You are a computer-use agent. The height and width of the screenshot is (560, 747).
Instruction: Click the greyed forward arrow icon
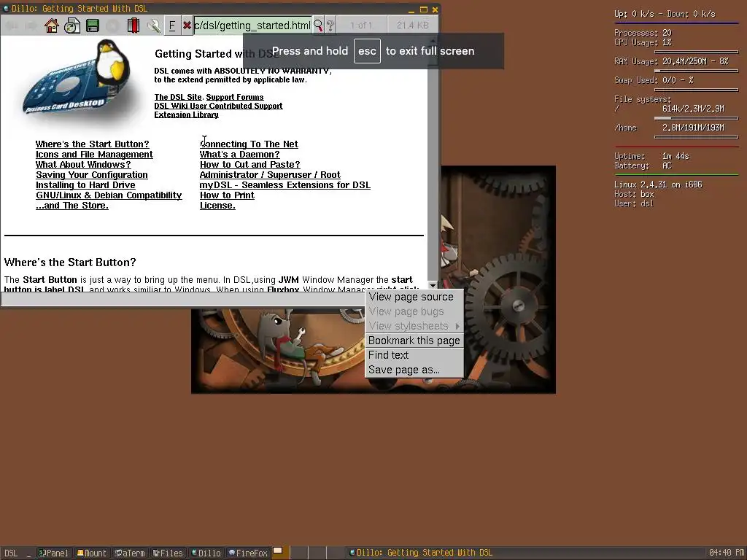click(x=31, y=26)
